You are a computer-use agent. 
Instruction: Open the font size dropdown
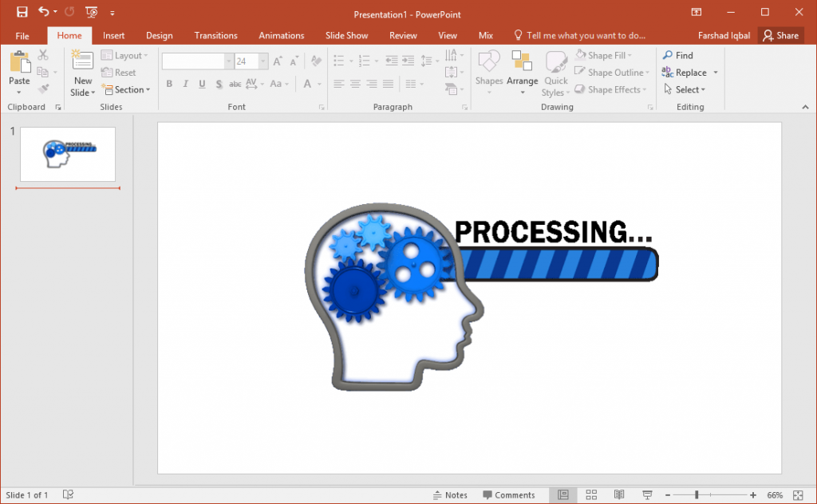click(261, 61)
